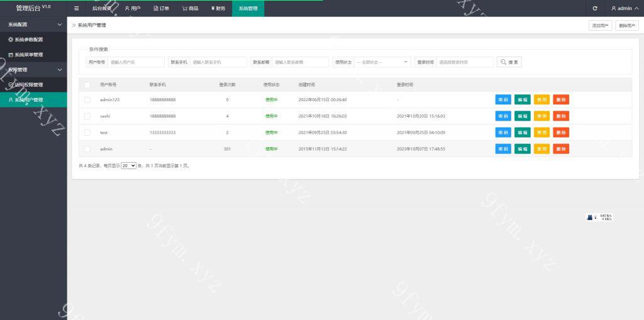Image resolution: width=644 pixels, height=320 pixels.
Task: Collapse the 系统配置 sidebar group
Action: [33, 25]
